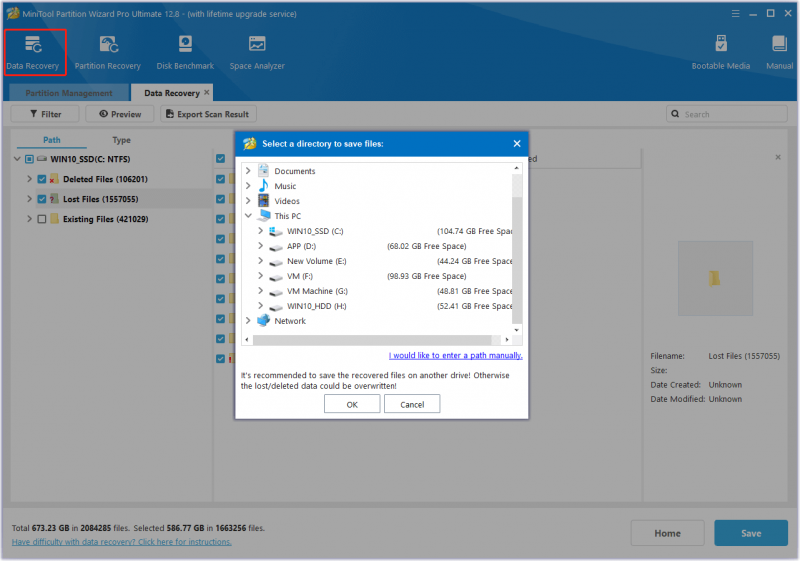This screenshot has height=561, width=800.
Task: Confirm the directory with the OK button
Action: [352, 404]
